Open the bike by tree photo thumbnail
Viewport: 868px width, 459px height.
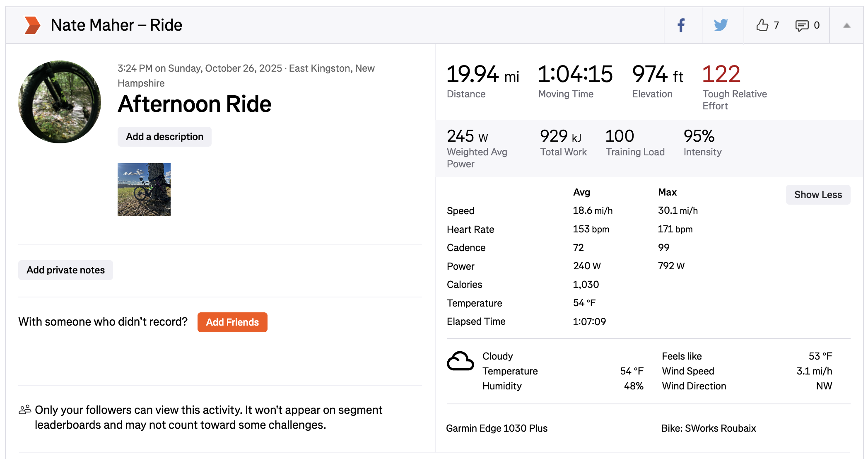coord(144,190)
